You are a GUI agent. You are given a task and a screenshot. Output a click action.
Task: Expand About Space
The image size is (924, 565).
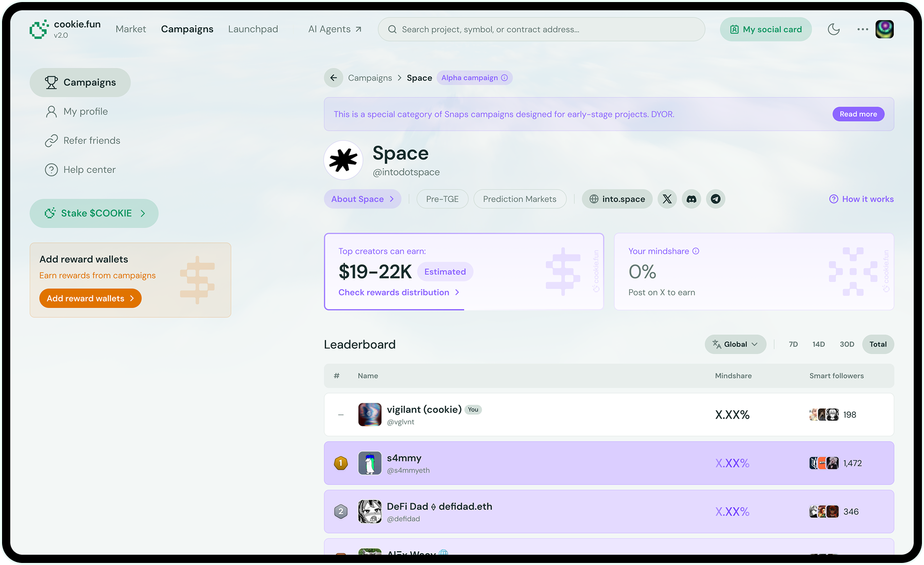[x=362, y=199]
